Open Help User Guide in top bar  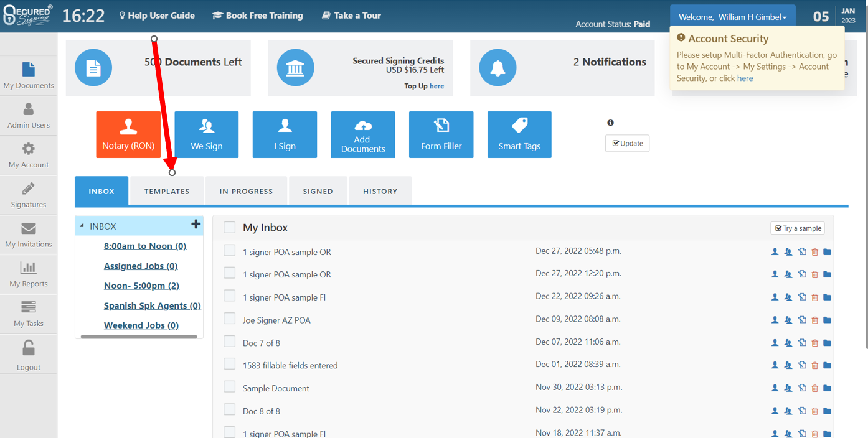tap(157, 16)
